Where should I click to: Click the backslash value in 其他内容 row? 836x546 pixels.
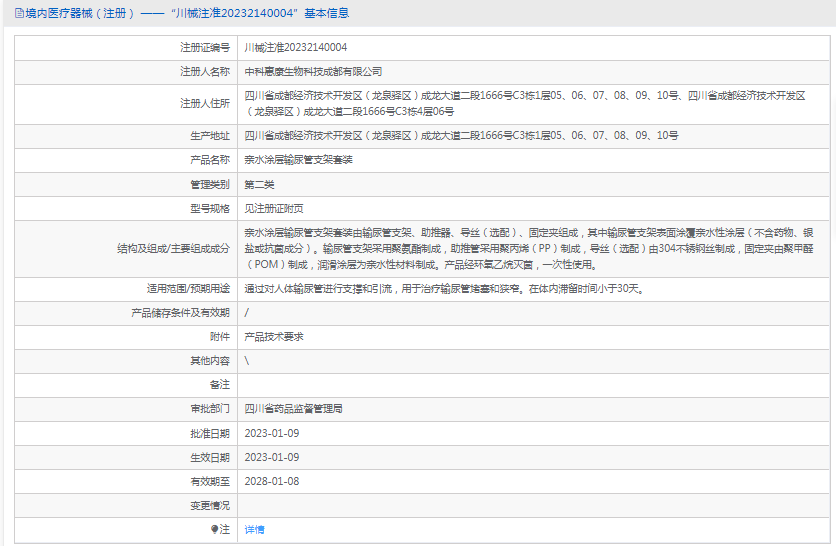coord(246,361)
